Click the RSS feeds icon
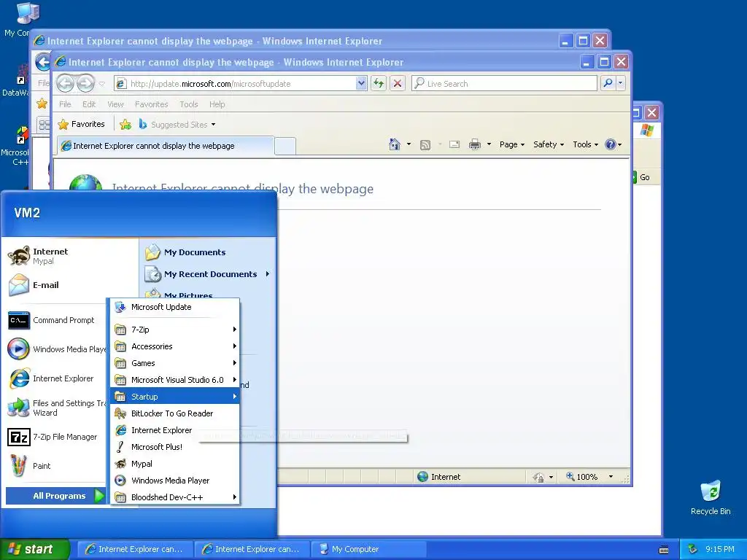747x560 pixels. tap(425, 145)
